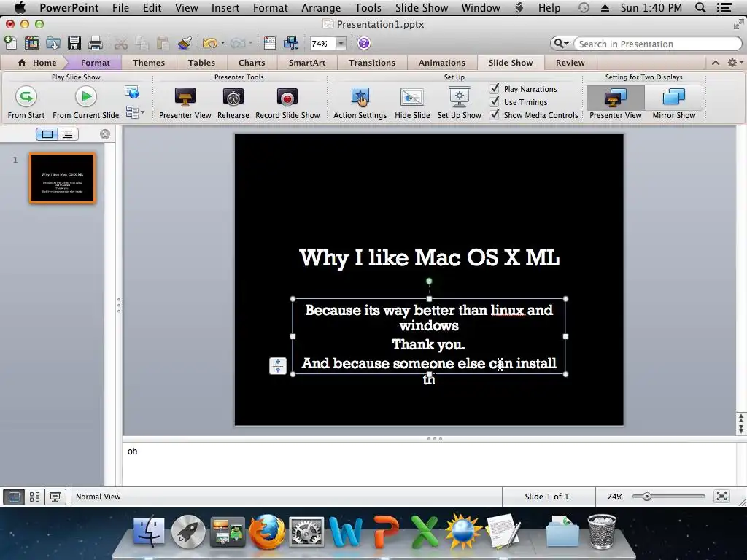Open the Insert menu
This screenshot has height=560, width=747.
tap(225, 7)
